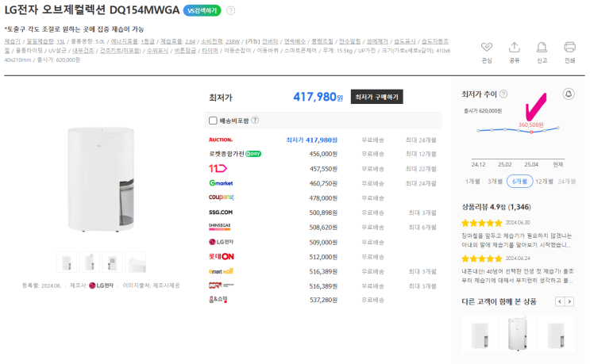The width and height of the screenshot is (590, 364).
Task: Click the 인버터 feature link
Action: point(270,41)
